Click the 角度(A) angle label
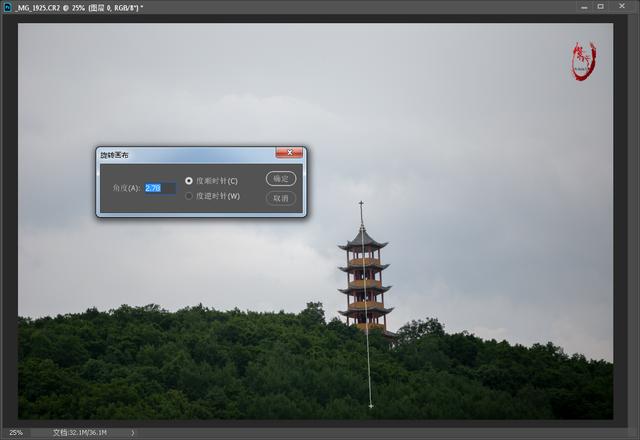The width and height of the screenshot is (640, 440). click(127, 188)
